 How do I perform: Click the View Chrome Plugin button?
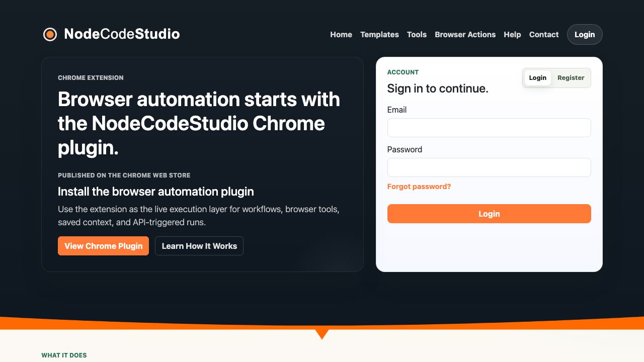[103, 246]
